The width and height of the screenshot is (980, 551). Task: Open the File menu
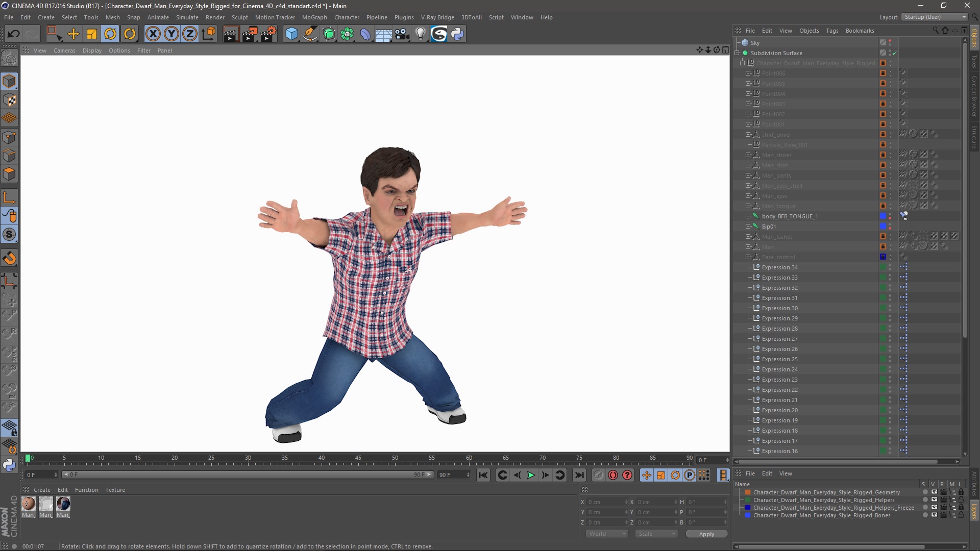tap(9, 17)
